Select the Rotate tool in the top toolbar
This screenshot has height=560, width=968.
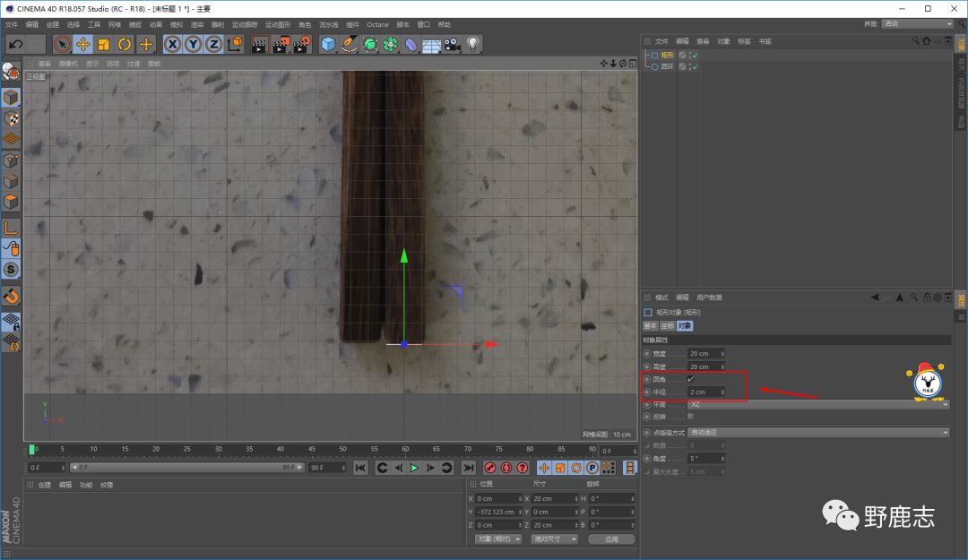pos(125,44)
